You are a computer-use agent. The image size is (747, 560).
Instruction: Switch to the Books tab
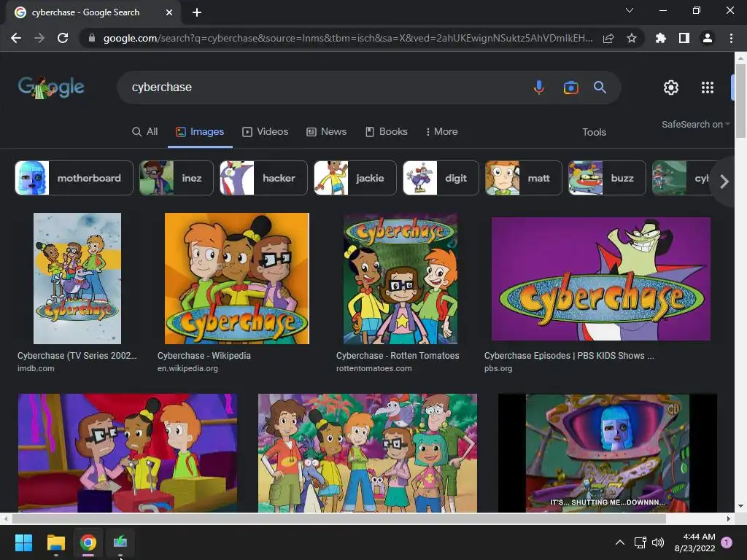[x=387, y=132]
